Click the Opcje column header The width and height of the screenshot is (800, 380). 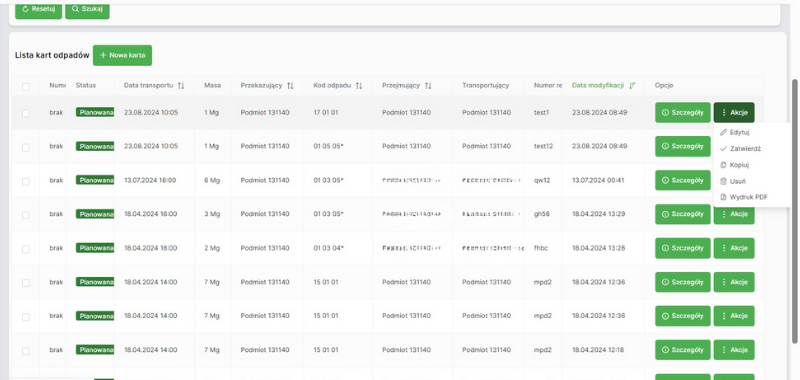click(664, 86)
